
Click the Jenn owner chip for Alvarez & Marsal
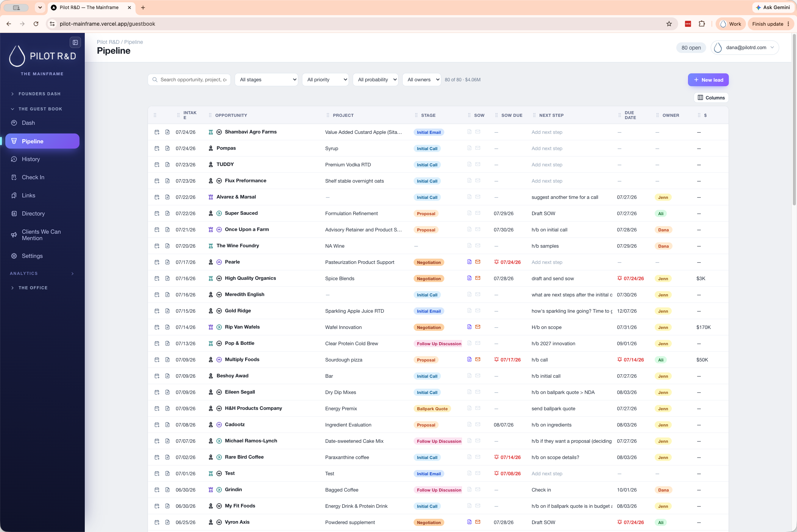(663, 197)
